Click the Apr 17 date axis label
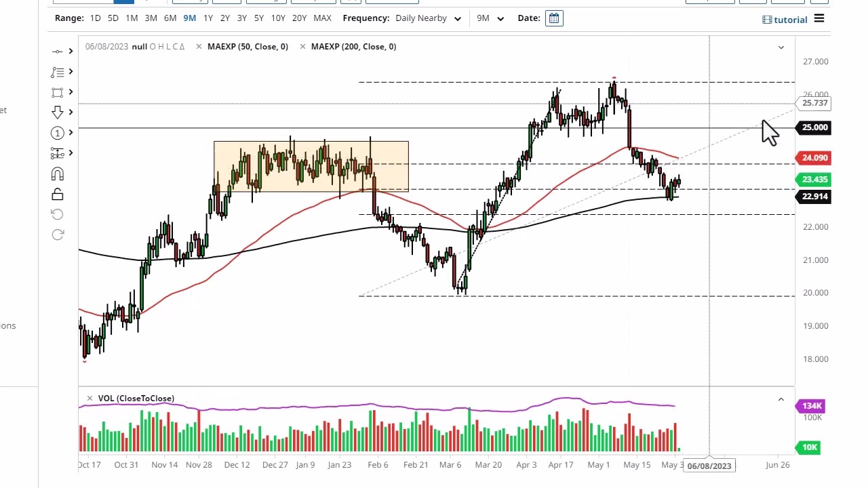 pos(561,465)
